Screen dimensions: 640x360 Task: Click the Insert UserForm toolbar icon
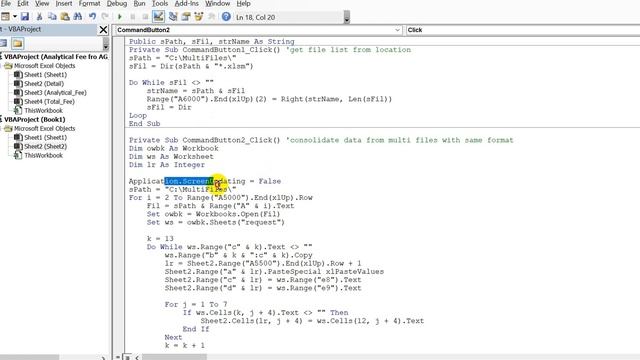[x=5, y=17]
